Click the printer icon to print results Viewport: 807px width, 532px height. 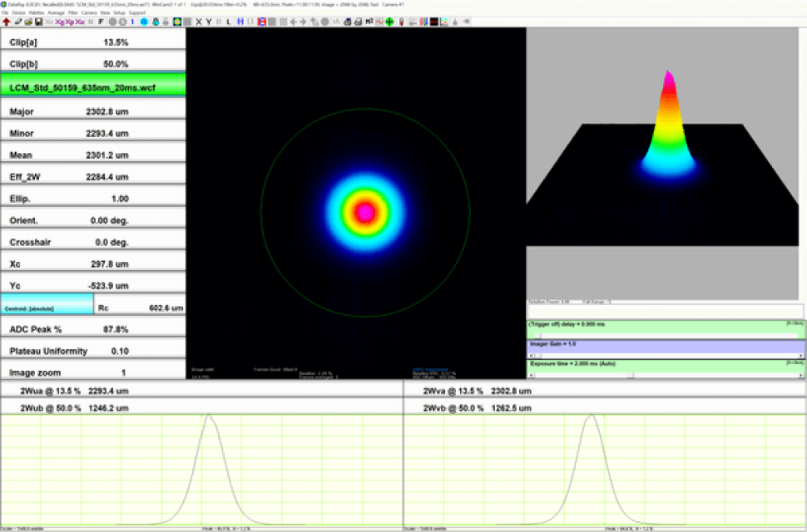[358, 23]
